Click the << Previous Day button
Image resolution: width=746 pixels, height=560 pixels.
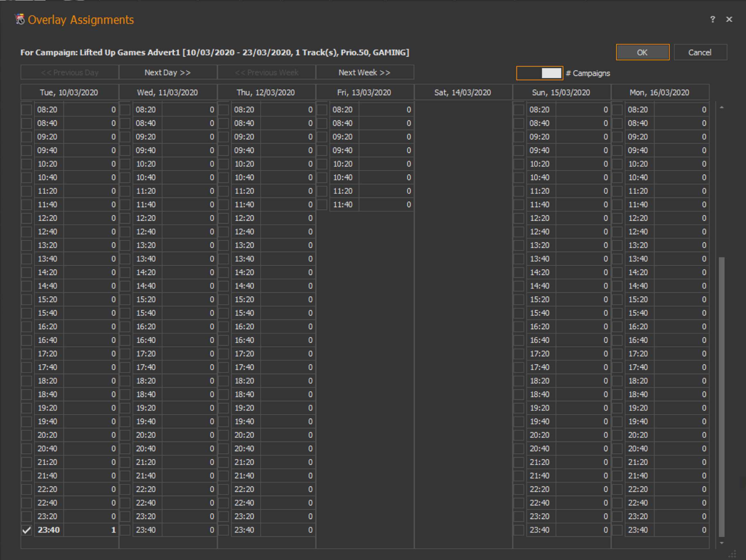69,73
